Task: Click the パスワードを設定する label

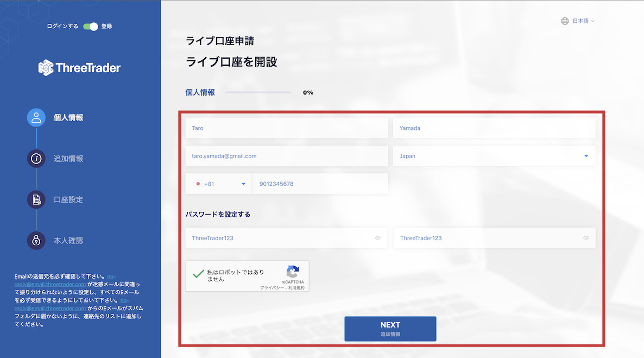Action: [x=218, y=215]
